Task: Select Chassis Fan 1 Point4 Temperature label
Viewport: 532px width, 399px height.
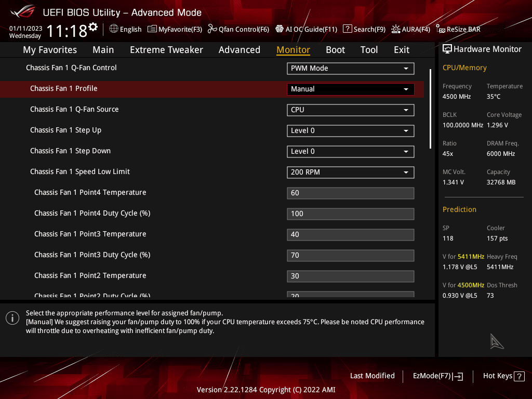Action: 90,192
